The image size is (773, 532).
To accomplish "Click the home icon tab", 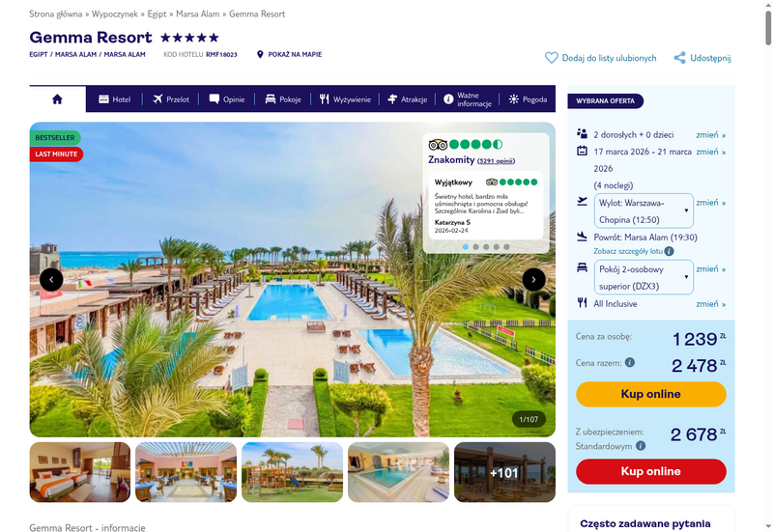I will (57, 99).
